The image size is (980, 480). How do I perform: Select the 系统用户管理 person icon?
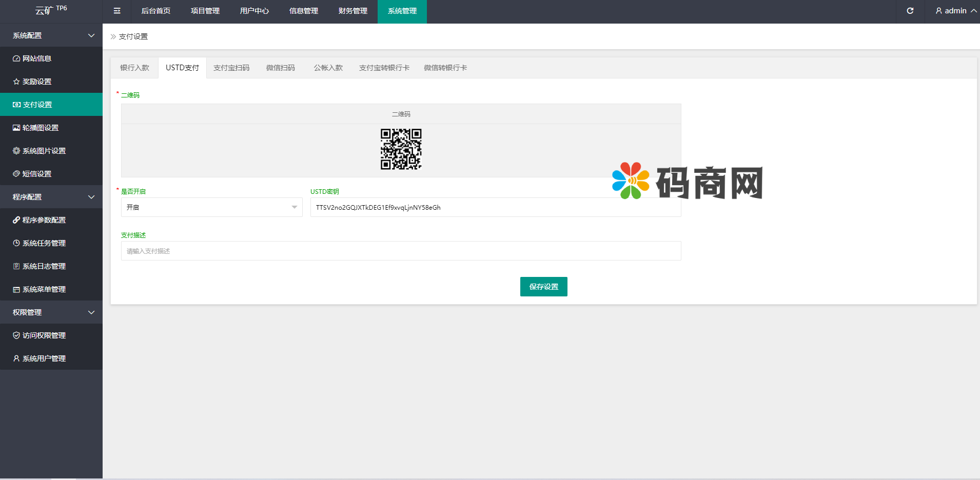(x=16, y=358)
